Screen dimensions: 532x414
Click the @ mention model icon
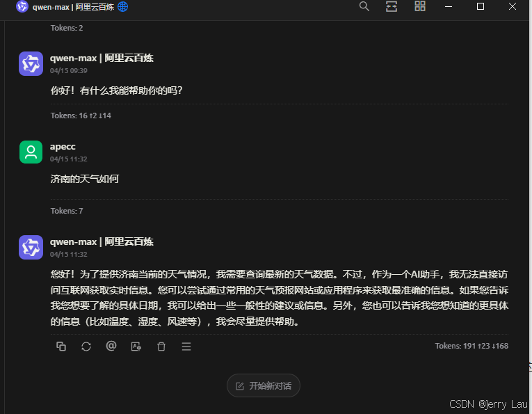(111, 346)
